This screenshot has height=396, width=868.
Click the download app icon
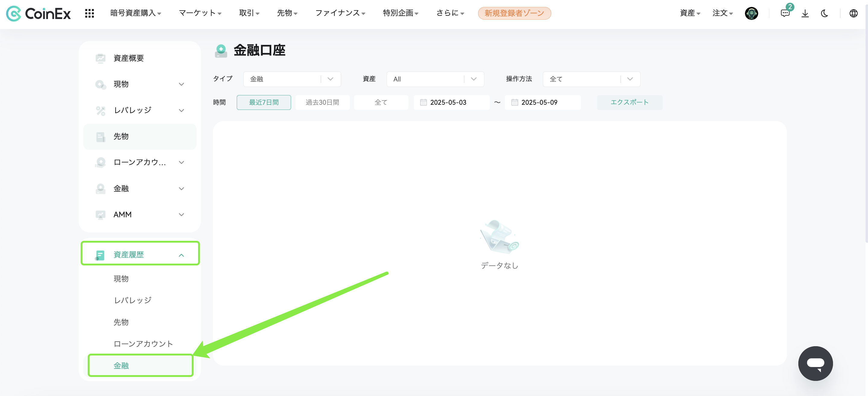click(805, 14)
